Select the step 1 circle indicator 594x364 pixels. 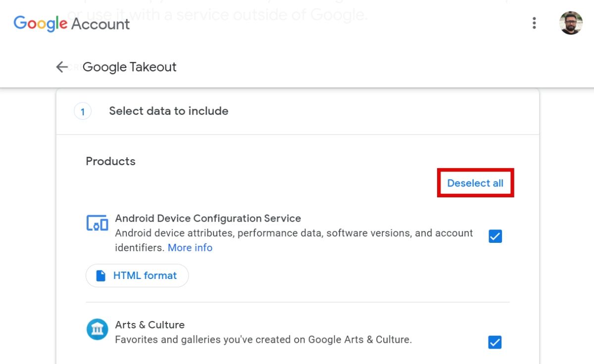point(82,111)
